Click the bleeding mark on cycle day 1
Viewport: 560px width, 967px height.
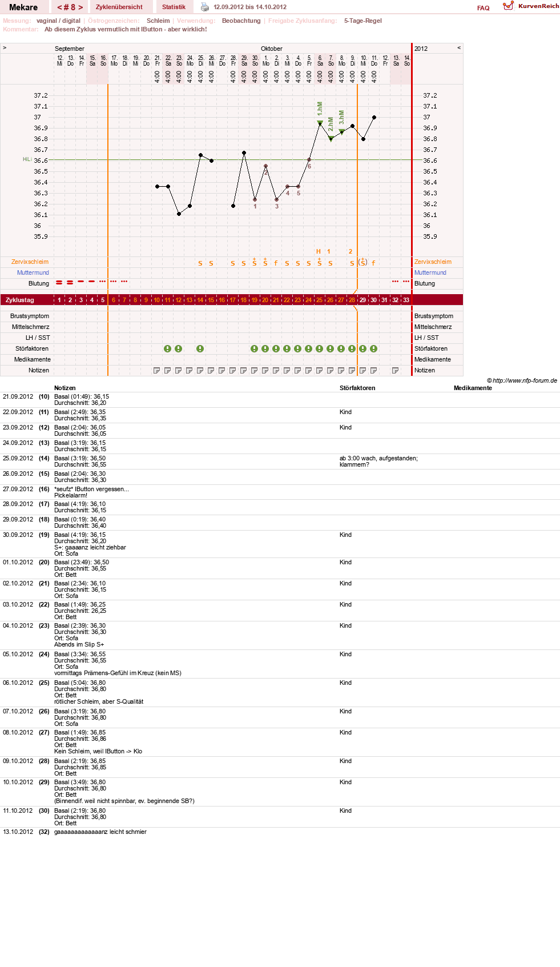[x=59, y=282]
